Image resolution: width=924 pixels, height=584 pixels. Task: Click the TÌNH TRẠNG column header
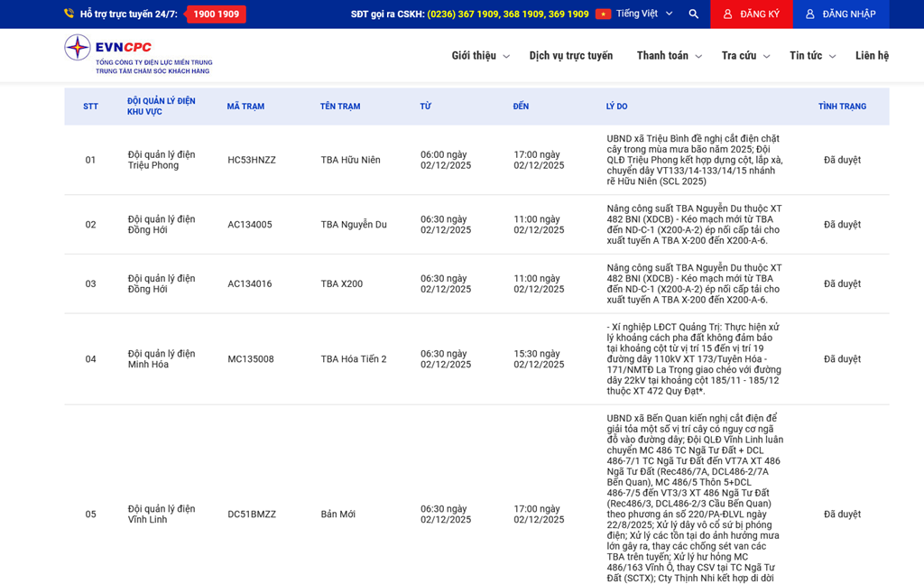pyautogui.click(x=842, y=107)
